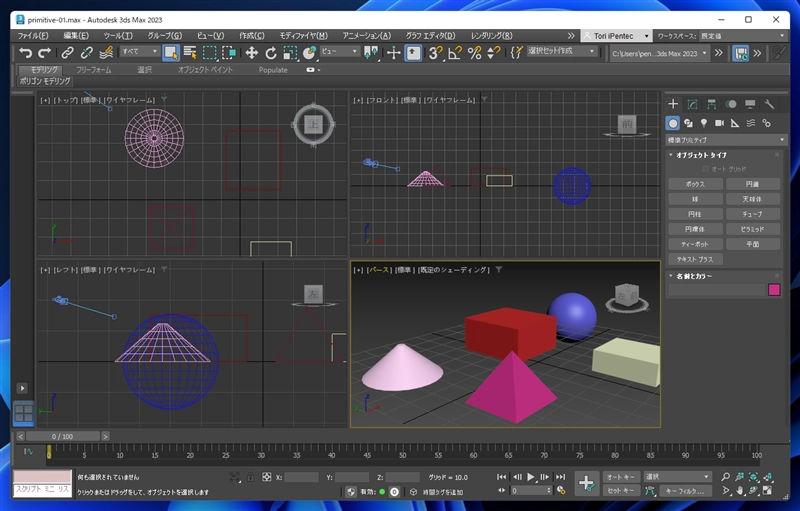Switch to the Lights creation category

pos(704,123)
